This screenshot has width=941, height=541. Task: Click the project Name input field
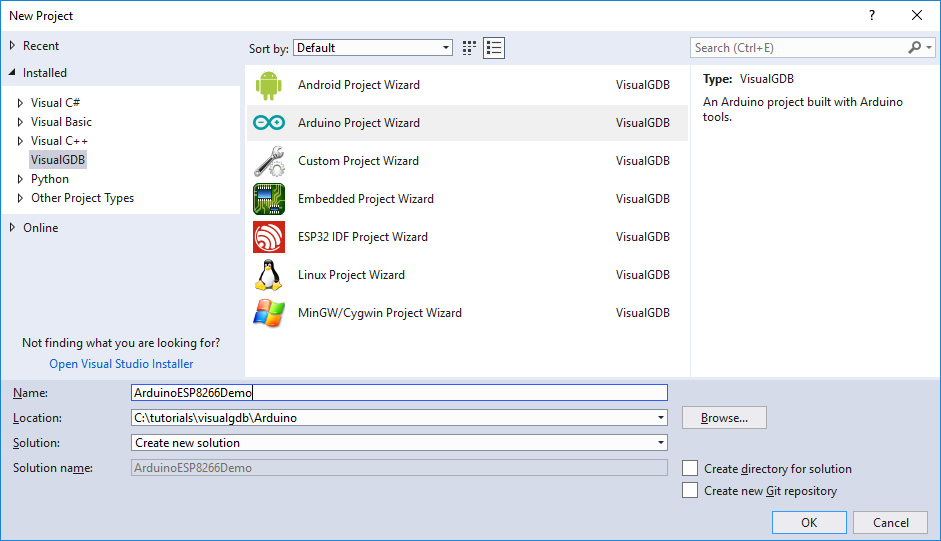coord(399,393)
